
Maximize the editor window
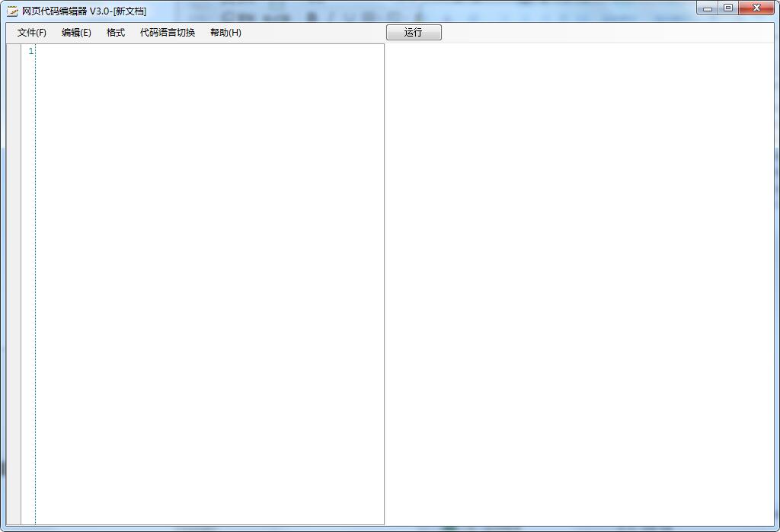point(727,8)
